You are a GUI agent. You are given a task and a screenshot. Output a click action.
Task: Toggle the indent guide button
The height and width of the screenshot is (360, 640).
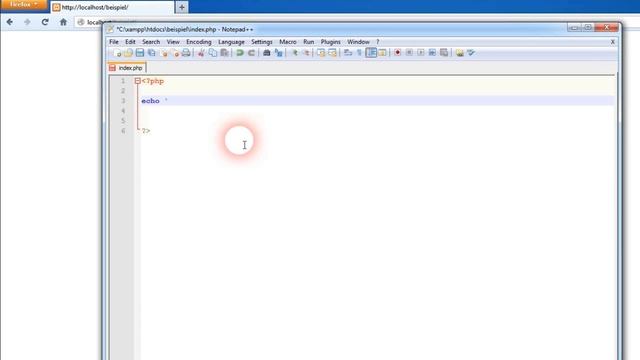pos(371,53)
